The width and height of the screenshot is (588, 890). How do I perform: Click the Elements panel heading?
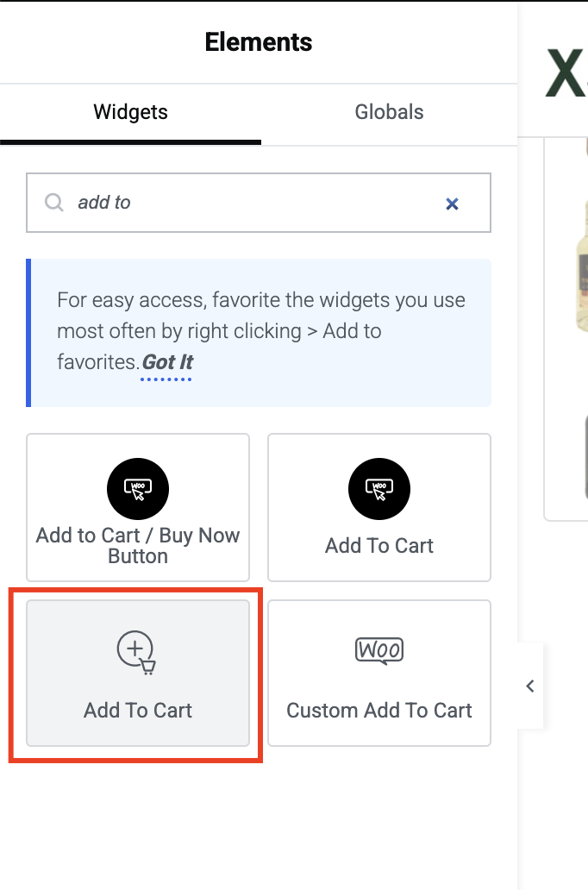coord(259,42)
